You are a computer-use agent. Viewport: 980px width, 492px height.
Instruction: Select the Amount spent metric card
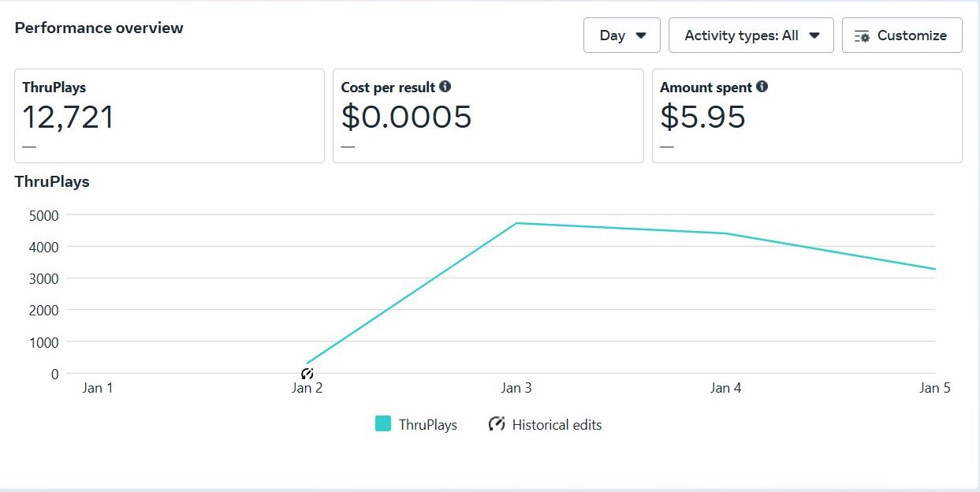[x=807, y=116]
